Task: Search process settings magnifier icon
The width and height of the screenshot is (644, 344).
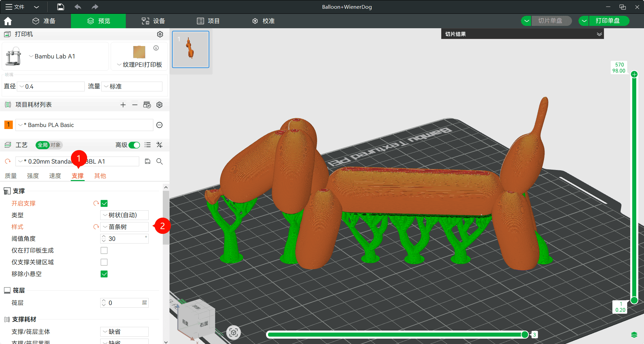Action: click(159, 162)
